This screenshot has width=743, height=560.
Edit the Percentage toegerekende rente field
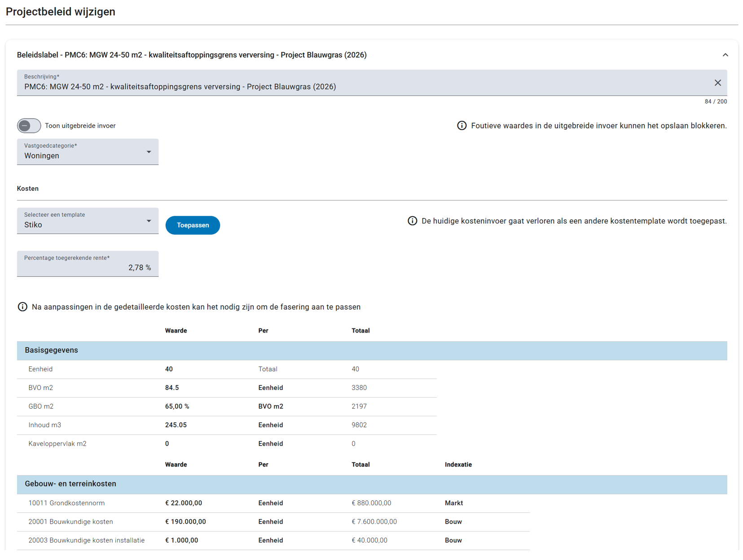tap(88, 267)
